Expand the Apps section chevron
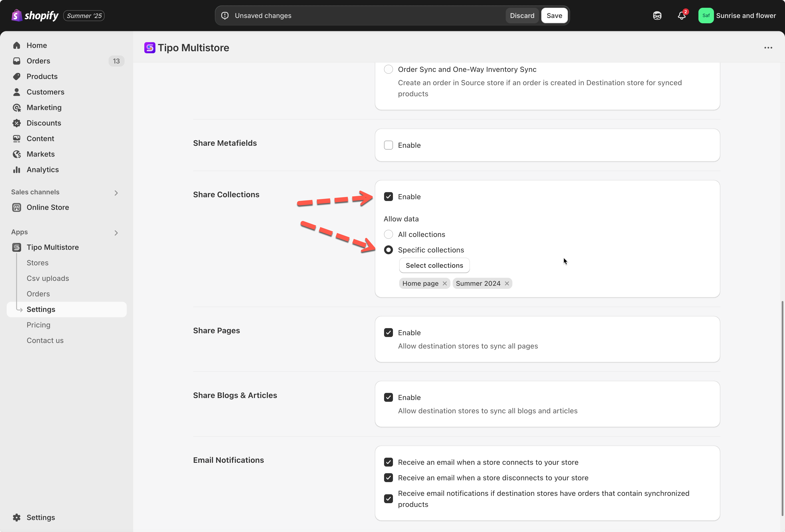Viewport: 785px width, 532px height. (116, 233)
